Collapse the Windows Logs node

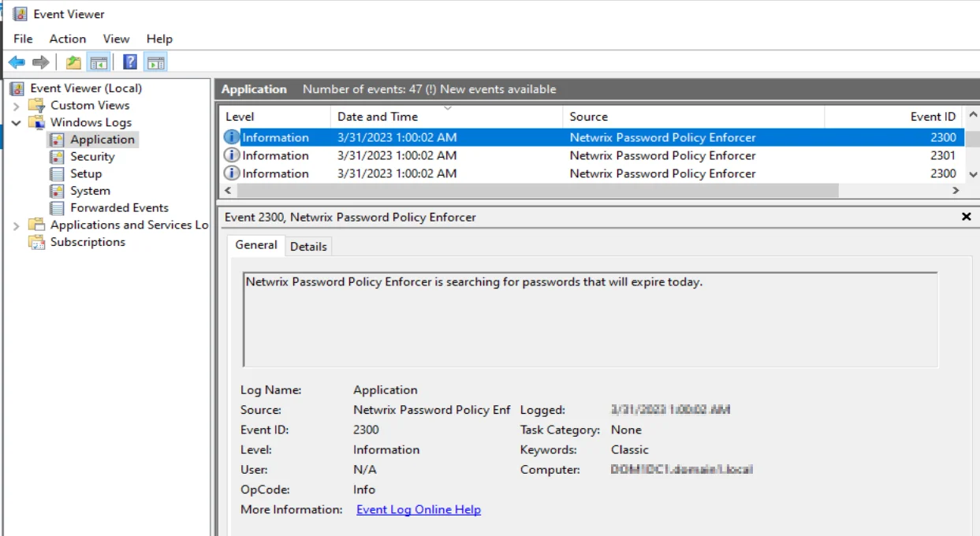17,123
